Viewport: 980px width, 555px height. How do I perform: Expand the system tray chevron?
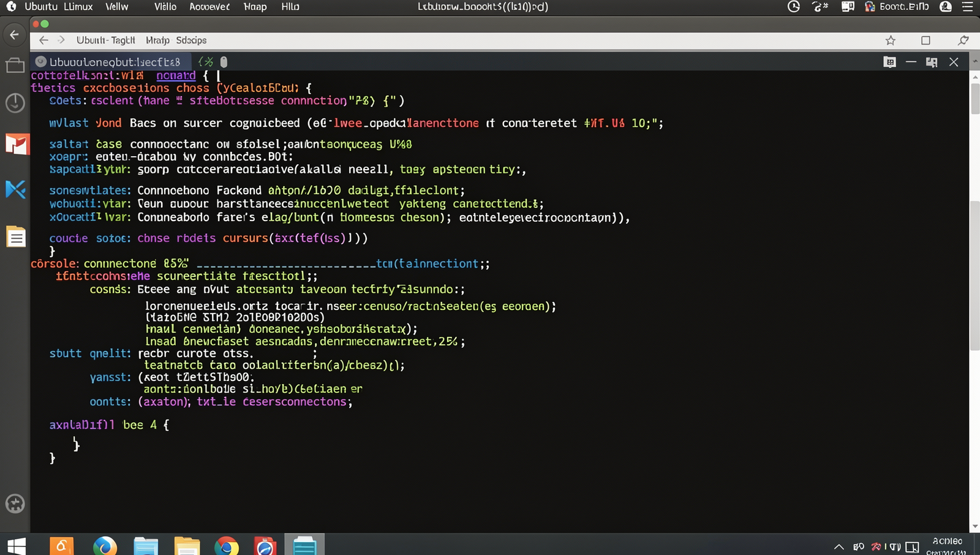pyautogui.click(x=839, y=546)
